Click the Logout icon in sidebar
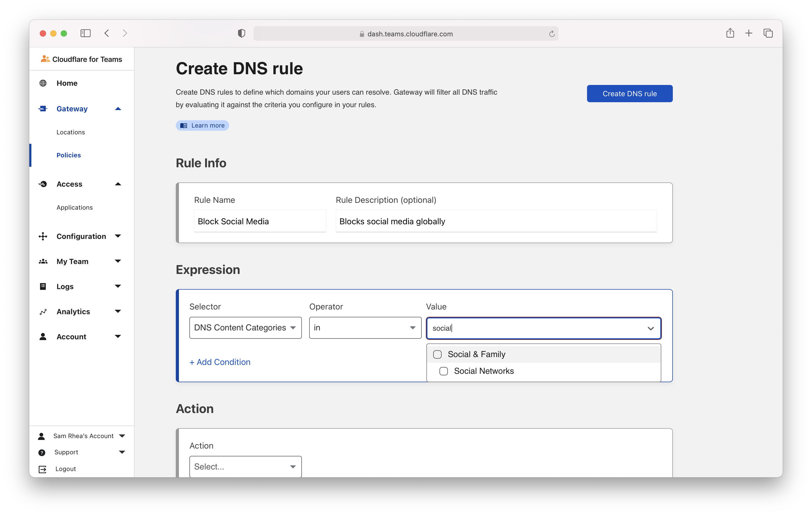The image size is (812, 516). (42, 469)
